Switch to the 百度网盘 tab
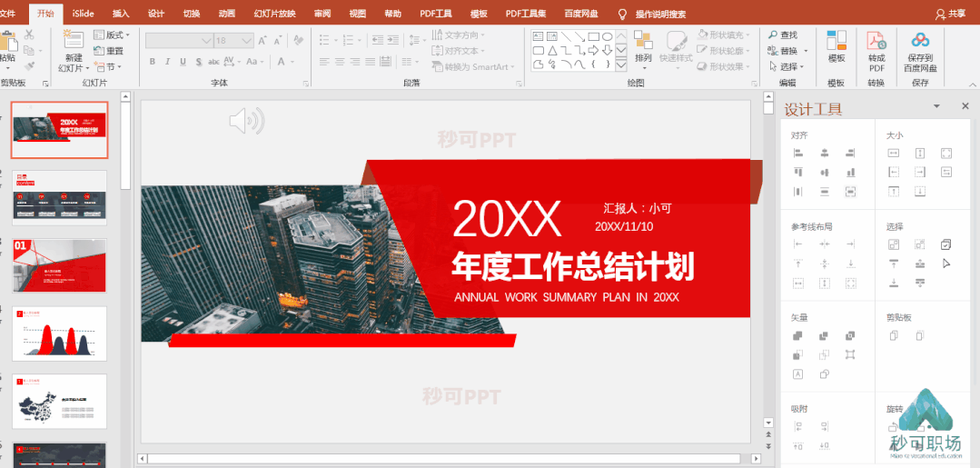The width and height of the screenshot is (980, 468). (x=580, y=13)
